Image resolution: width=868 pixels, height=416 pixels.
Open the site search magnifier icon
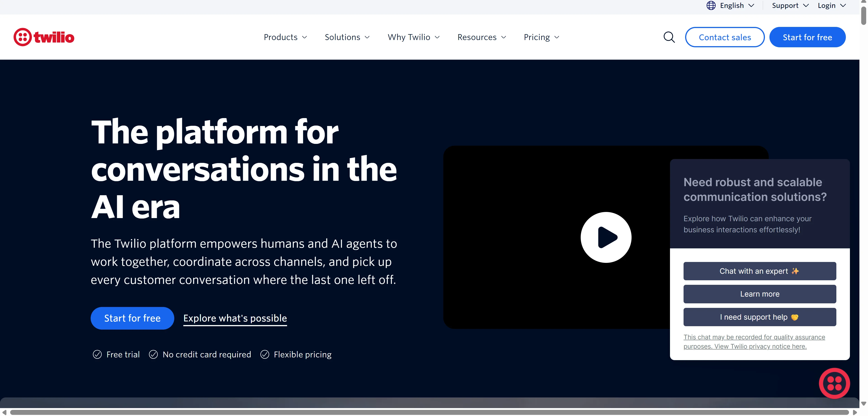(669, 37)
